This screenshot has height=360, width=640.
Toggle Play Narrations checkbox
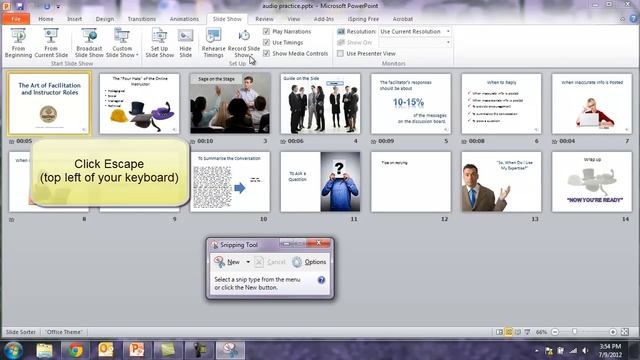point(267,31)
